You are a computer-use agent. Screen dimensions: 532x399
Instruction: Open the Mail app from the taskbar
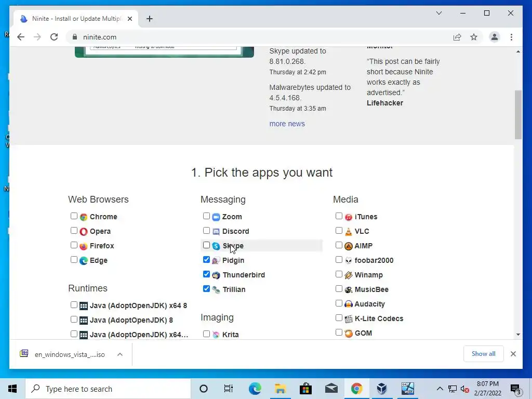pos(331,389)
